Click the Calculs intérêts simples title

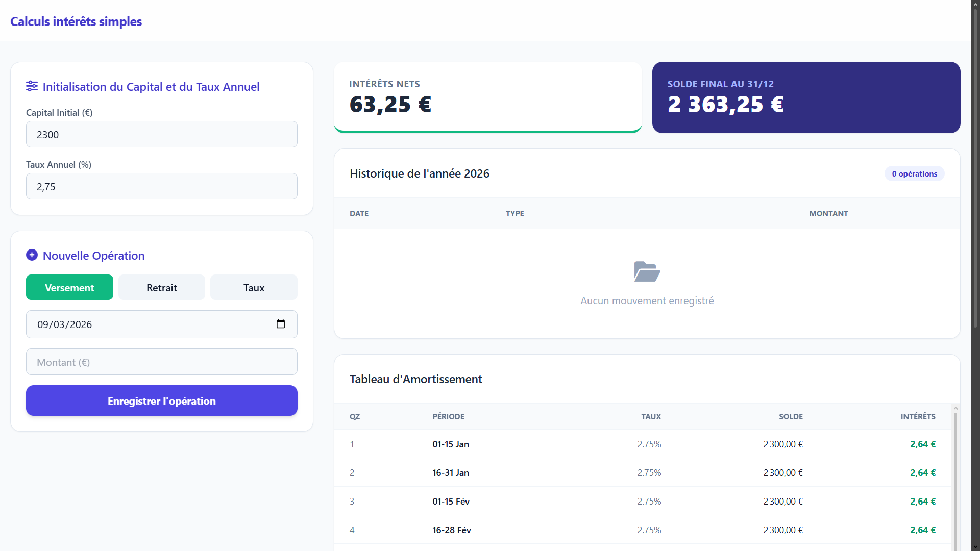pyautogui.click(x=76, y=21)
